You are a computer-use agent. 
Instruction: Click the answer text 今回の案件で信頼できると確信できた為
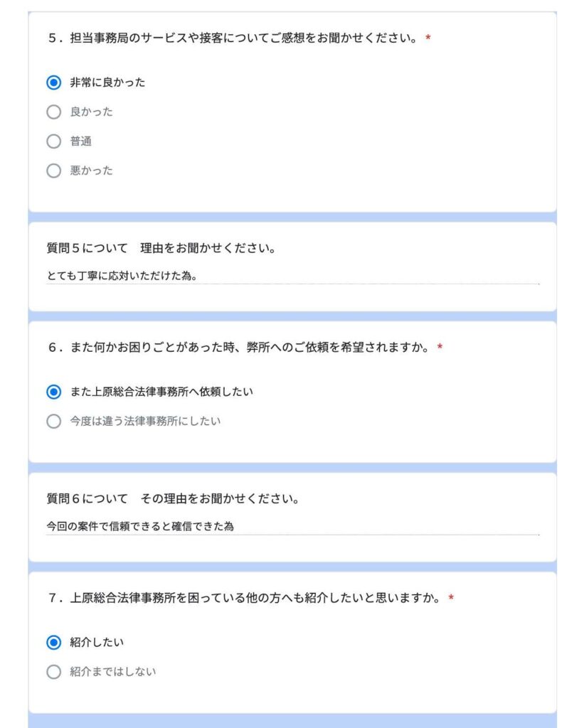pos(140,527)
